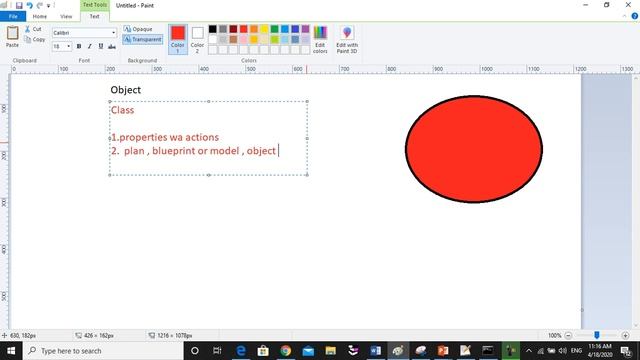Toggle strikethrough text formatting

pyautogui.click(x=112, y=47)
